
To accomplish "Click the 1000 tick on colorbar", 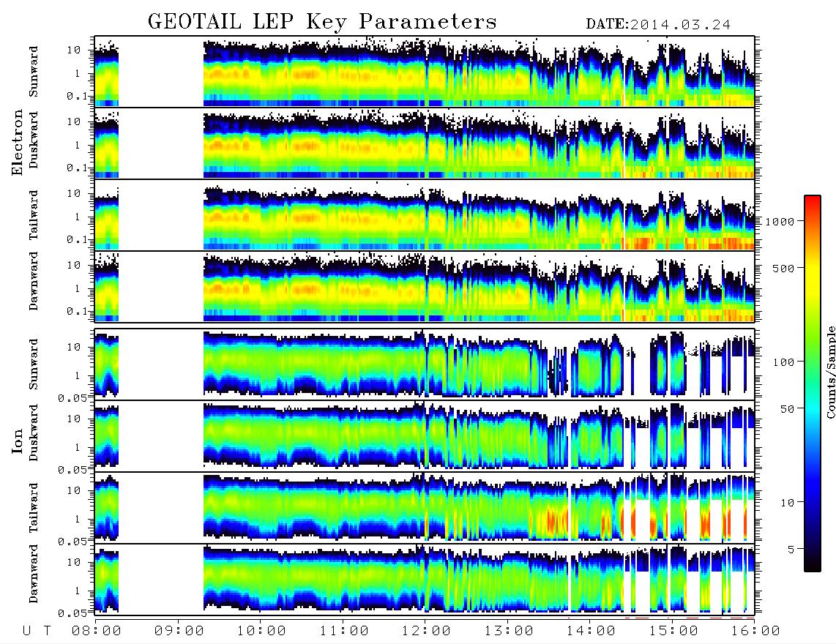I will pyautogui.click(x=780, y=221).
